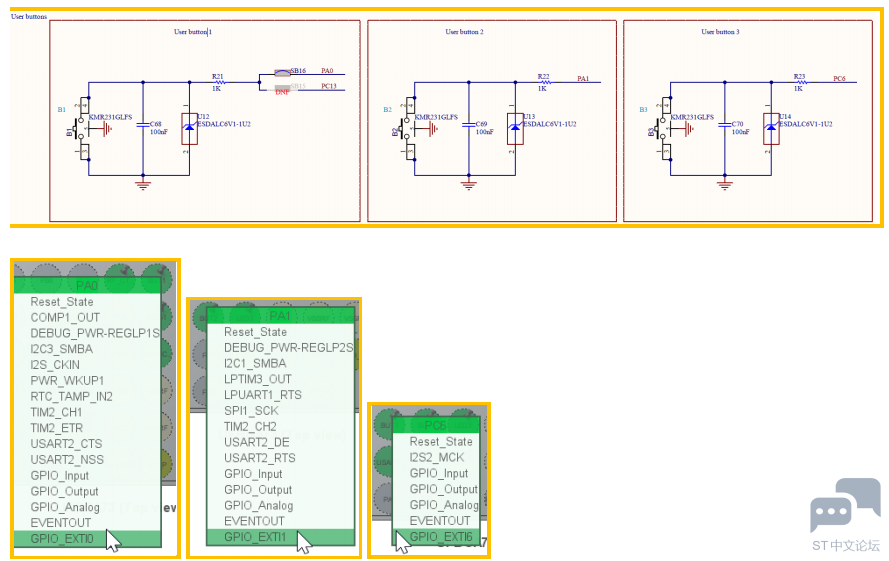Click the SB16 solder bridge symbol
The height and width of the screenshot is (561, 889).
pos(282,73)
